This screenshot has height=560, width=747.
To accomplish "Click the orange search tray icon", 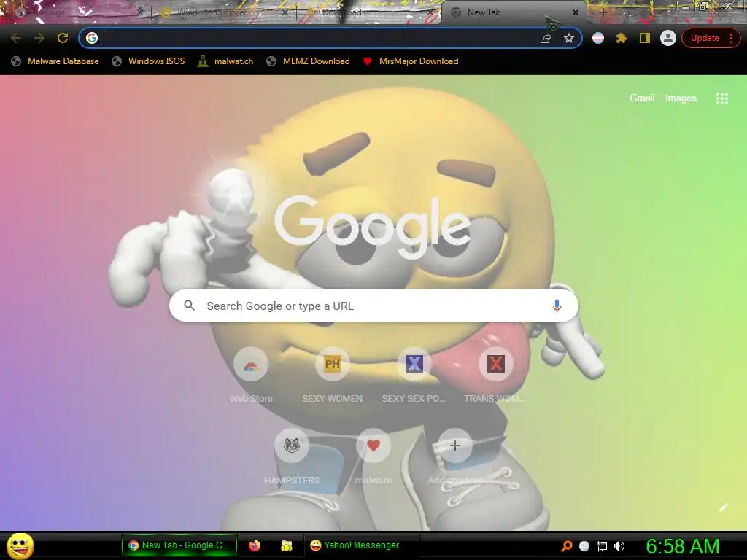I will pyautogui.click(x=566, y=545).
